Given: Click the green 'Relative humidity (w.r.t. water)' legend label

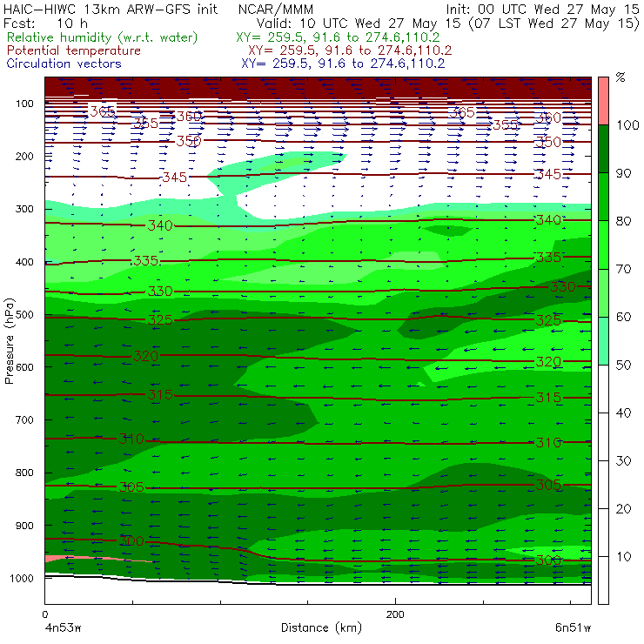Looking at the screenshot, I should tap(103, 37).
